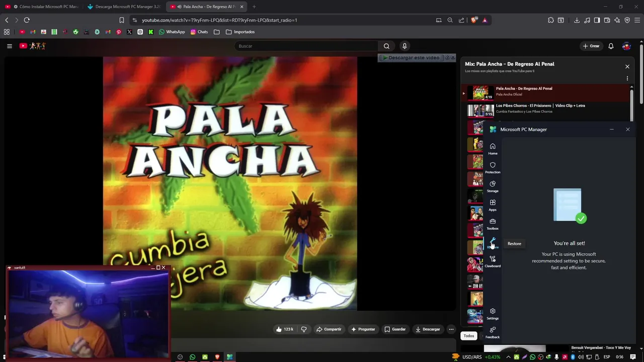Open X (Twitter) bookmark icon
Viewport: 644px width, 362px height.
(129, 32)
